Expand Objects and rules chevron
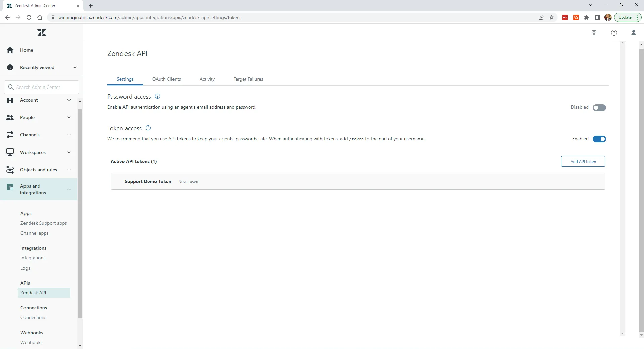644x349 pixels. [69, 170]
